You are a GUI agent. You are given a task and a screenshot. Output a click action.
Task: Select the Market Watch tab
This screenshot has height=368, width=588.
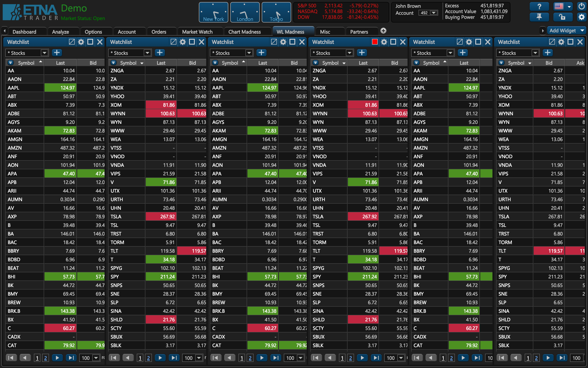[x=197, y=32]
